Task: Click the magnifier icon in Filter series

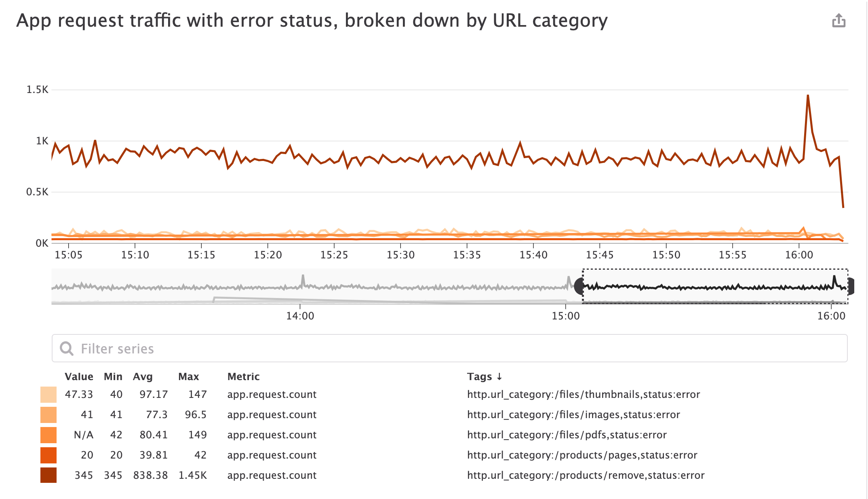Action: 67,348
